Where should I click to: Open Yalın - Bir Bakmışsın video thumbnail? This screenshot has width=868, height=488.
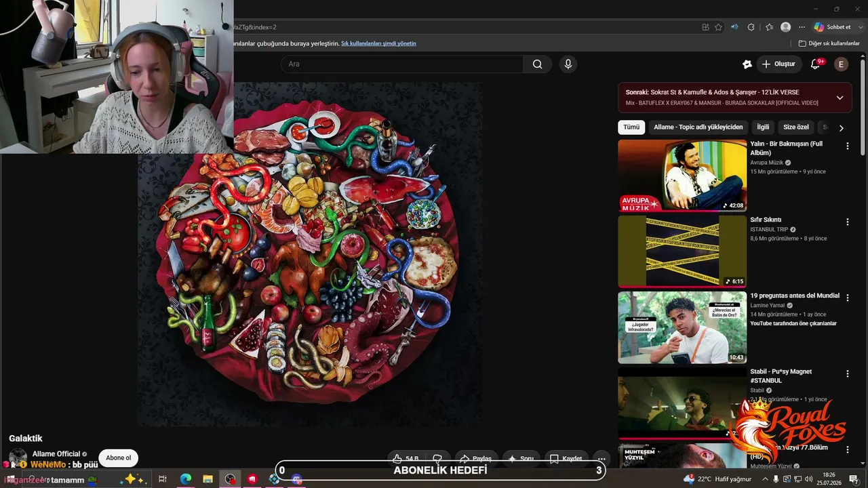coord(682,176)
